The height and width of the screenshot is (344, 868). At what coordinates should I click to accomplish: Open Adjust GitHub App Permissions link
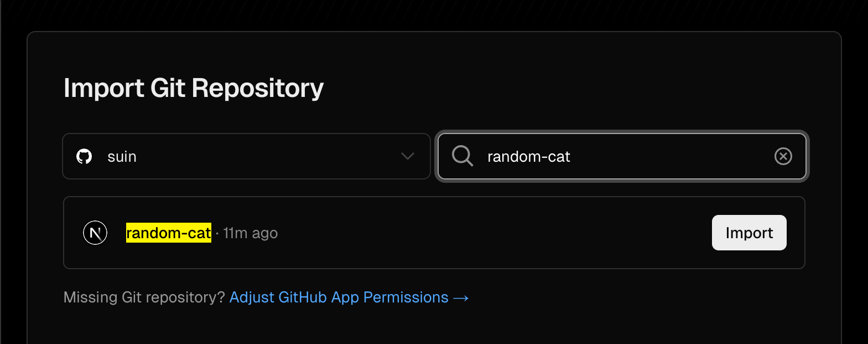click(339, 297)
